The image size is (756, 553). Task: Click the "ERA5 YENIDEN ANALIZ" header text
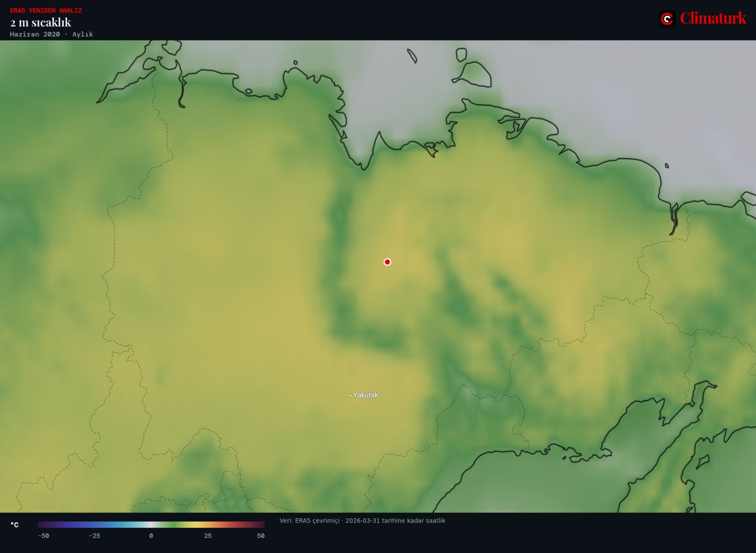coord(46,10)
